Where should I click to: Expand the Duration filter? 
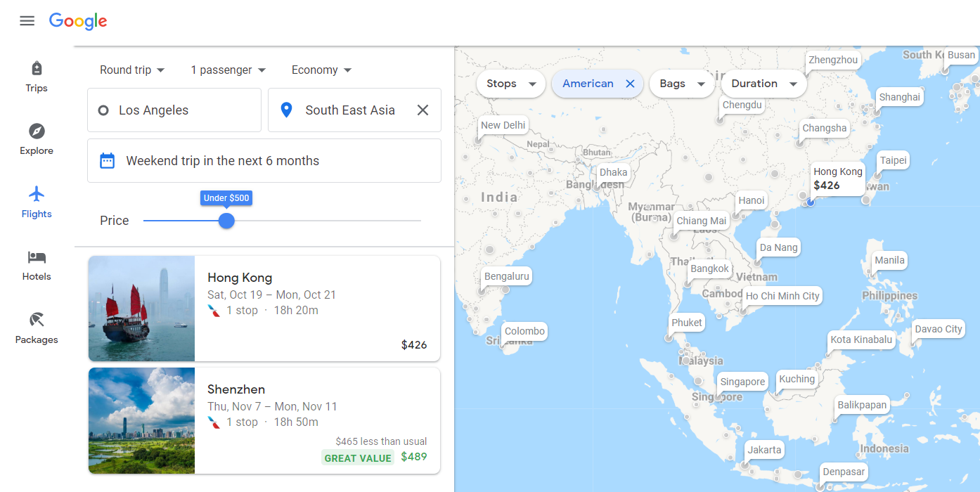click(x=763, y=84)
